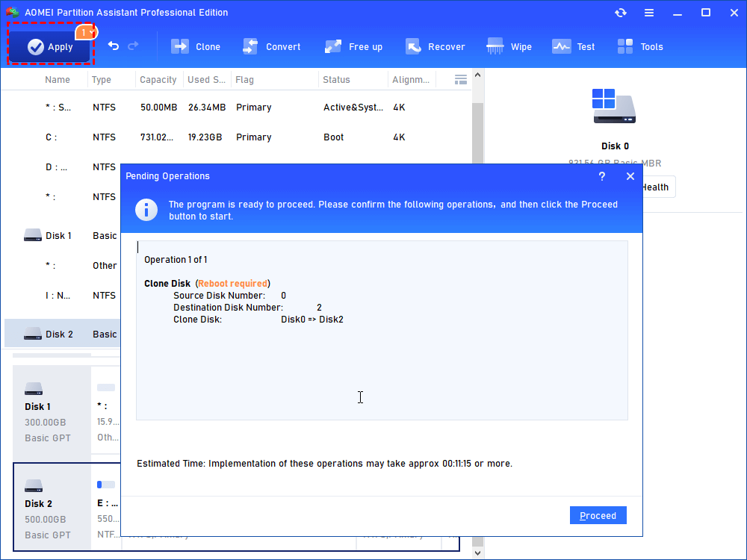The image size is (747, 560).
Task: Select Disk 2 row in partition list
Action: pos(63,335)
